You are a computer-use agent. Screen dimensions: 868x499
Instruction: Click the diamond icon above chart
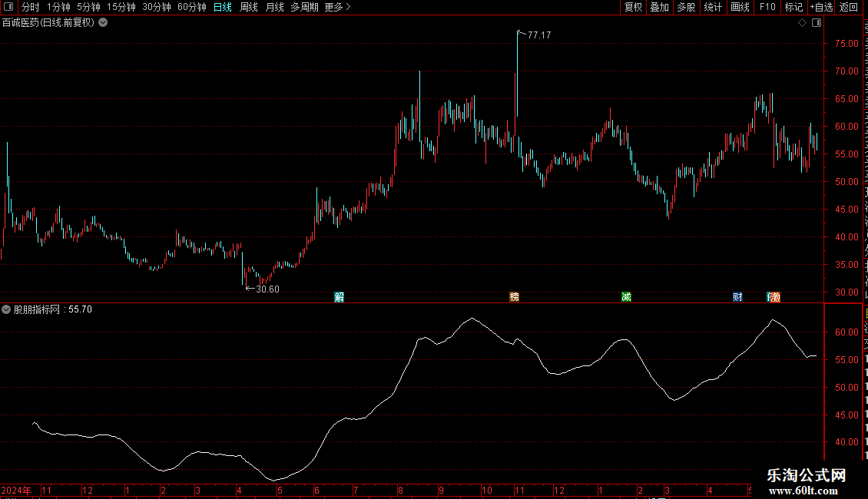[x=802, y=23]
